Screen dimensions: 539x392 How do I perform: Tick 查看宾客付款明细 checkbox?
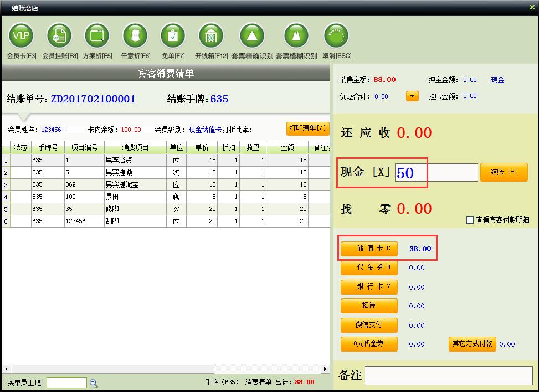(x=470, y=220)
